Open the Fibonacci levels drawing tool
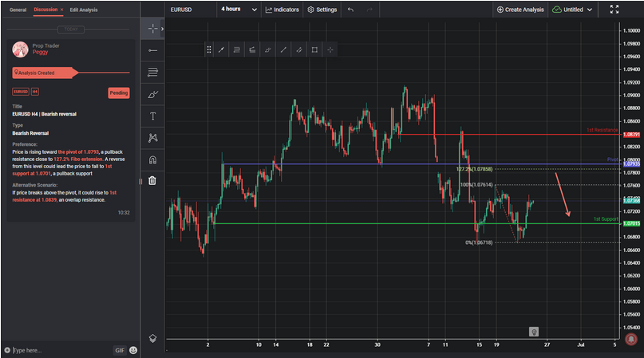This screenshot has height=358, width=644. click(152, 73)
